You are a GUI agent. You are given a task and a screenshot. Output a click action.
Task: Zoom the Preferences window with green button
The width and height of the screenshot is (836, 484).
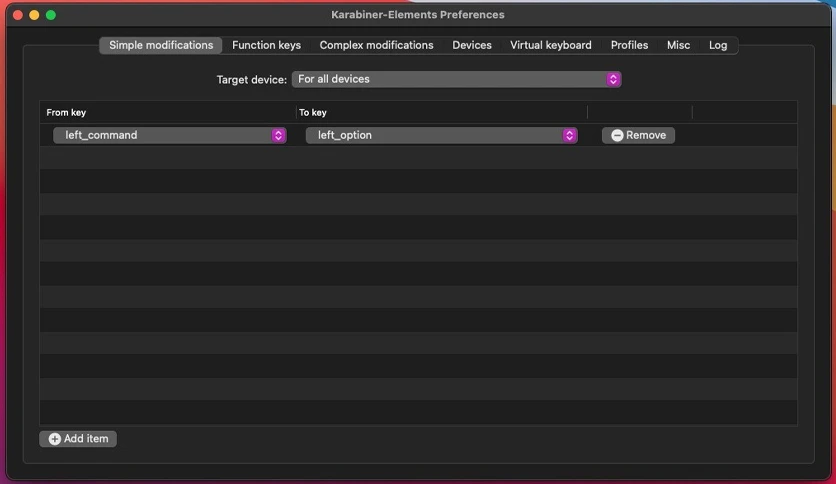click(51, 15)
